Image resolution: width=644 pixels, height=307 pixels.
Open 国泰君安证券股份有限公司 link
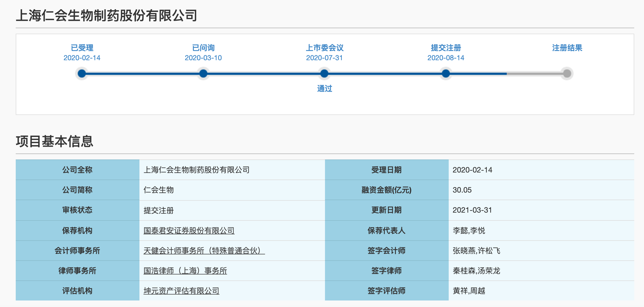(189, 231)
